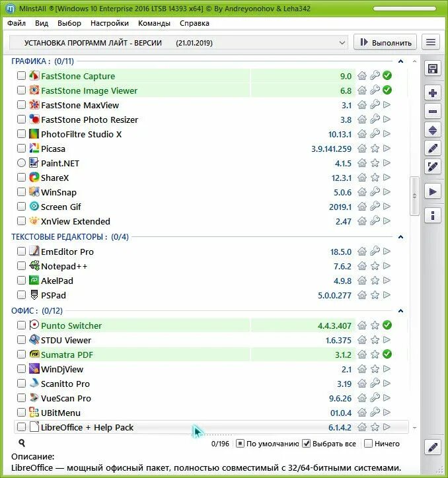Click the scrollbar up arrow

point(414,61)
